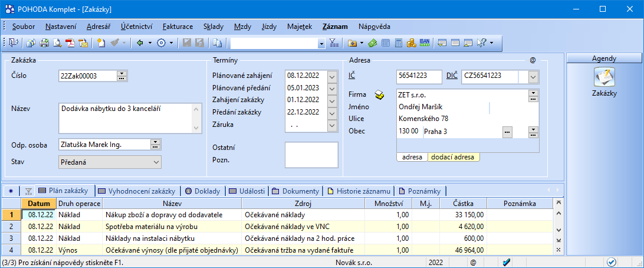644x268 pixels.
Task: Open the Plánované zahájení date dropdown
Action: tap(332, 77)
